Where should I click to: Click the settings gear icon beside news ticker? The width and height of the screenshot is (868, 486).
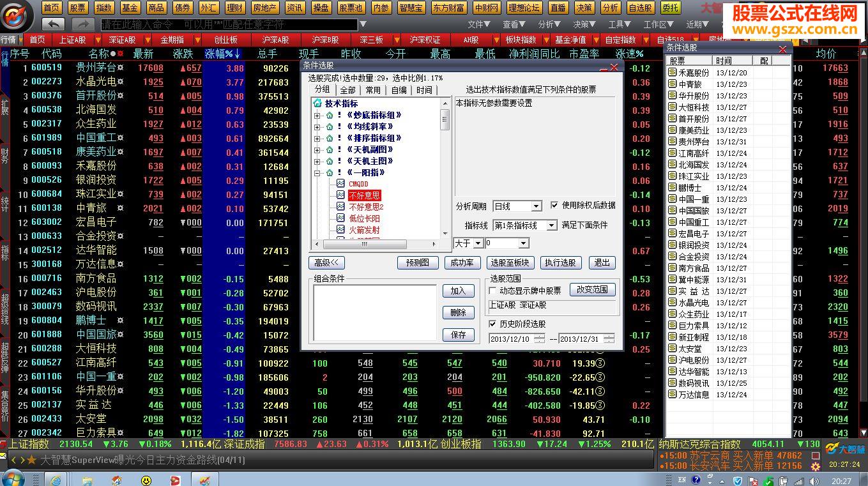[815, 467]
